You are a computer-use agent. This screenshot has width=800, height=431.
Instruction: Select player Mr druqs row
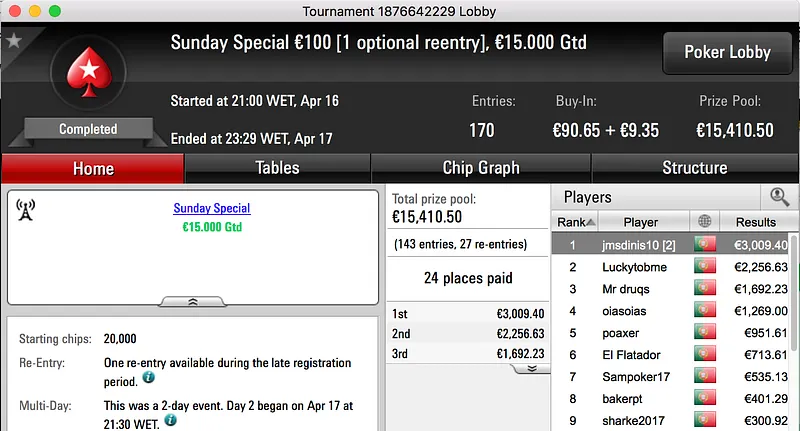[x=640, y=289]
